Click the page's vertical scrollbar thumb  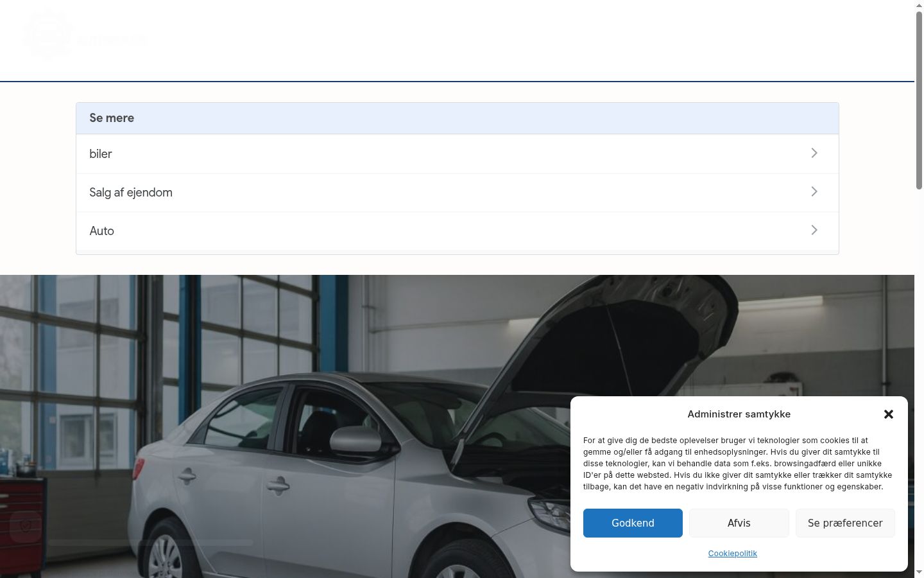(x=919, y=100)
